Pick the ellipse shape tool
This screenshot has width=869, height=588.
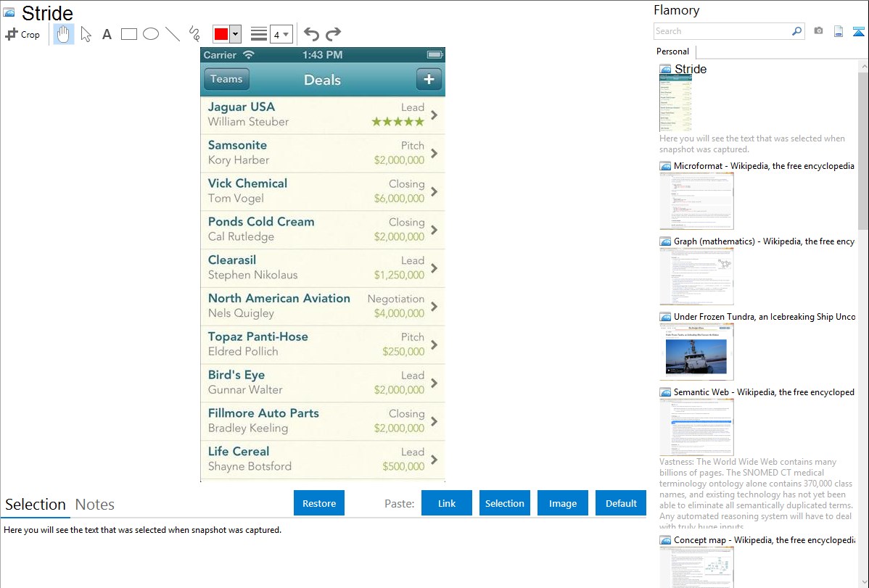tap(151, 34)
